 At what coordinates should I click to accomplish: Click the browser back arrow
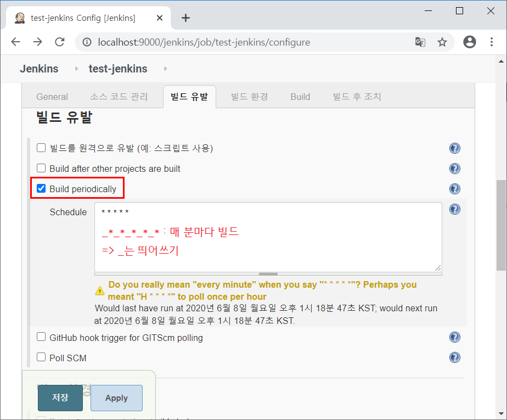pyautogui.click(x=15, y=42)
